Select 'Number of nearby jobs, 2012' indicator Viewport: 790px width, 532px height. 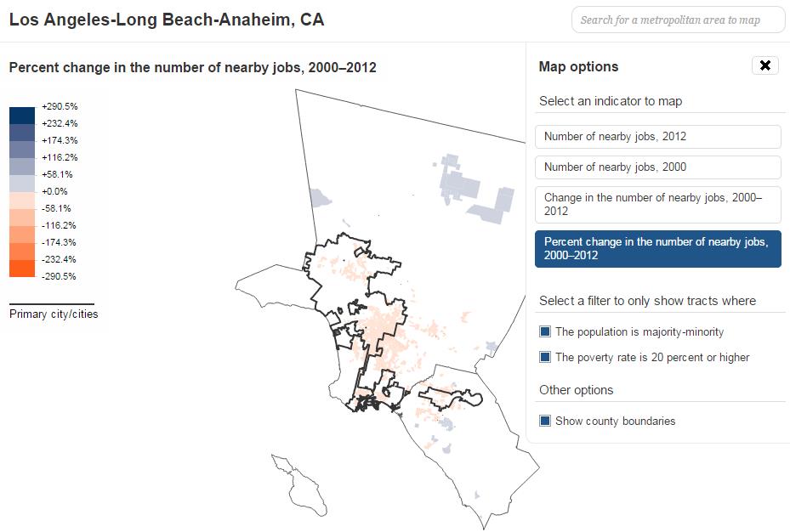657,137
